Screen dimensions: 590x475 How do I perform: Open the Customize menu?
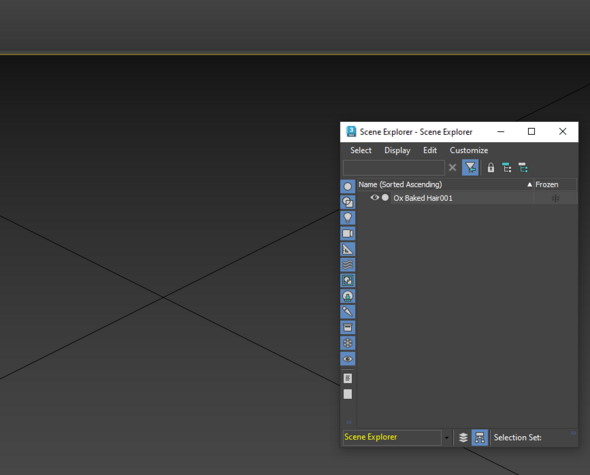469,150
